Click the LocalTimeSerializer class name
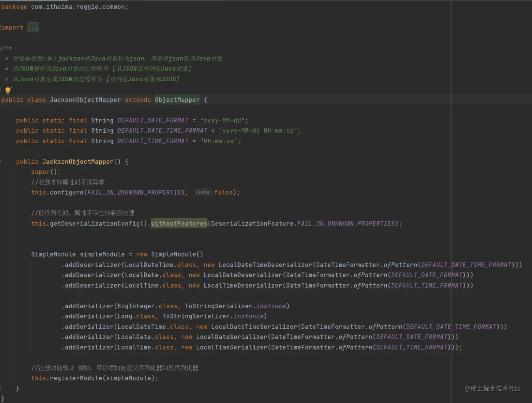This screenshot has height=403, width=532. pyautogui.click(x=232, y=347)
